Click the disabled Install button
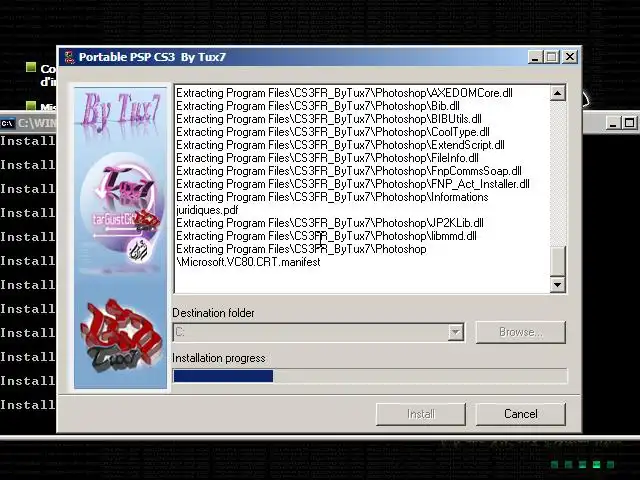 tap(421, 414)
